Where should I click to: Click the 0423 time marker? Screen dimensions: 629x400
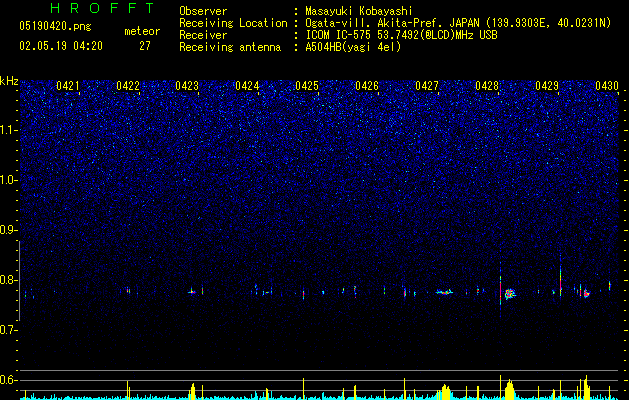[187, 86]
